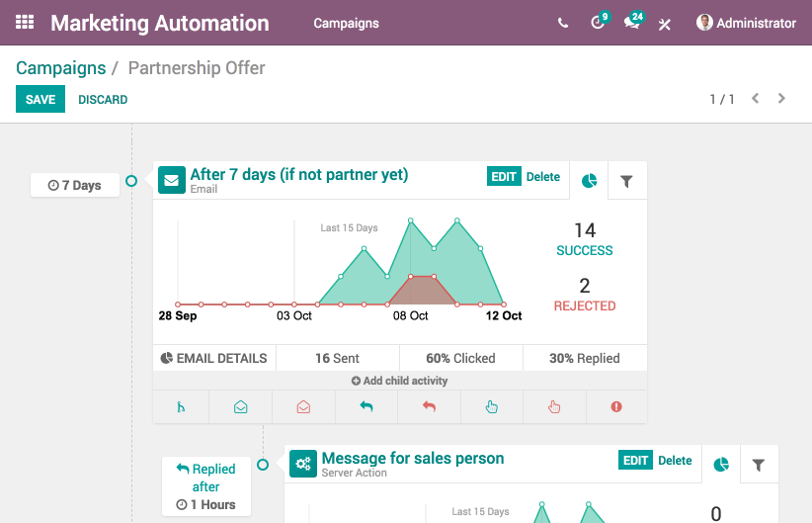Image resolution: width=812 pixels, height=523 pixels.
Task: Edit the Message for sales person activity
Action: click(635, 460)
